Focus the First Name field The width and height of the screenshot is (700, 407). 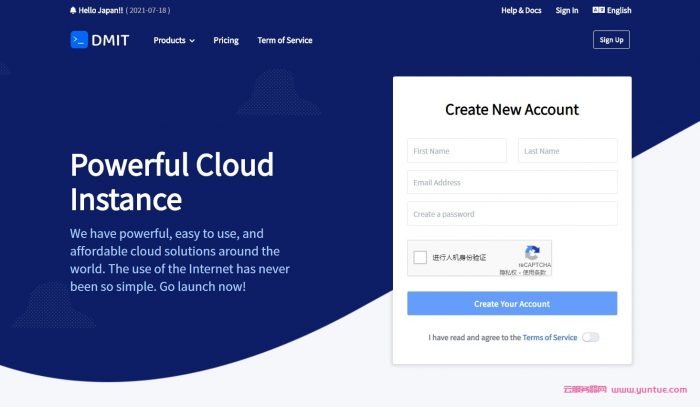(x=457, y=151)
